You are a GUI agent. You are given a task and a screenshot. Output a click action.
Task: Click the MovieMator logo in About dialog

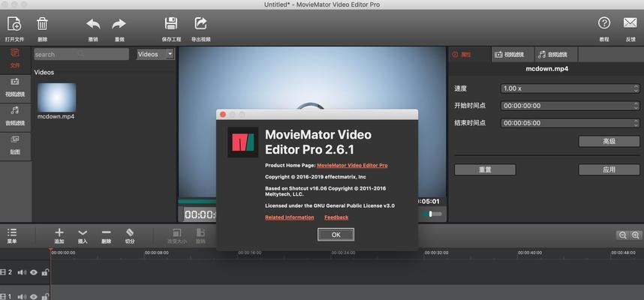coord(243,142)
